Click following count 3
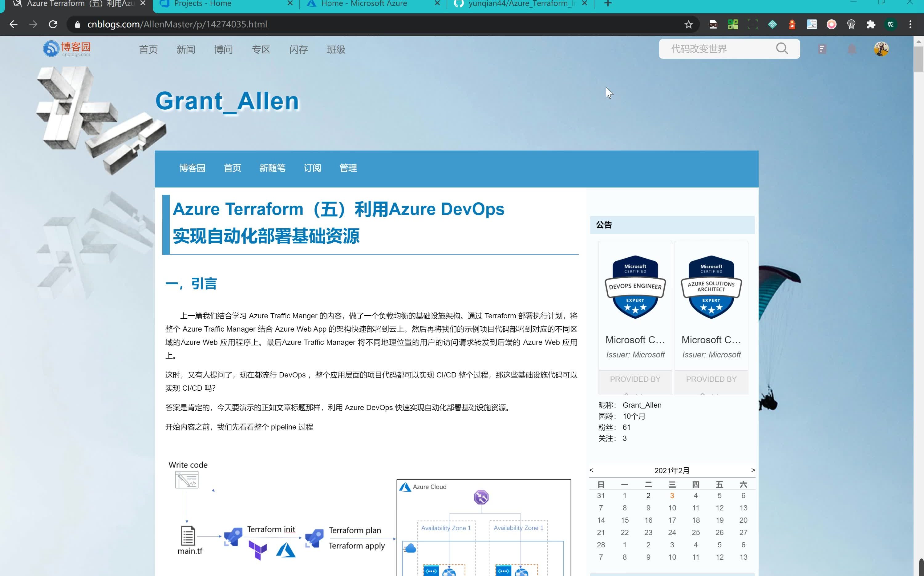 pos(625,438)
